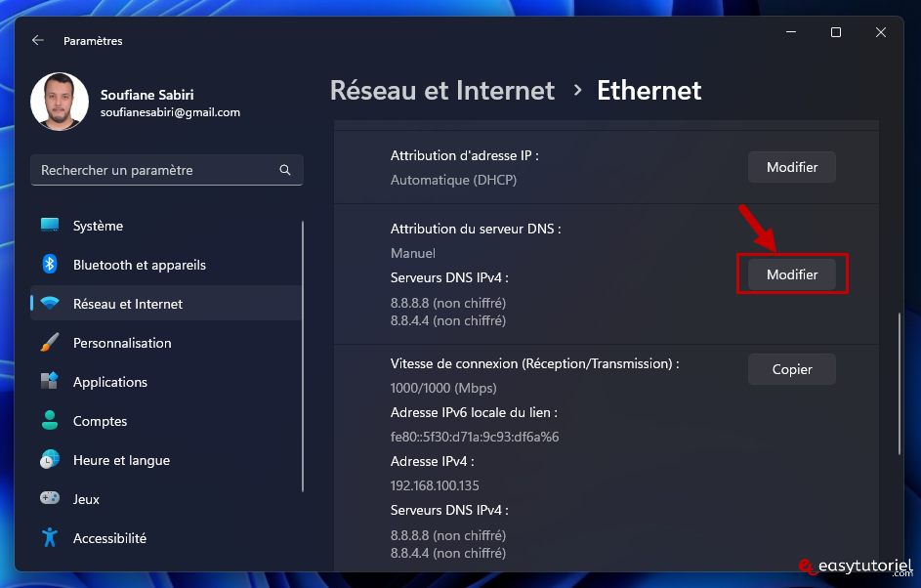Screen dimensions: 921x588
Task: Click Réseau et Internet in the breadcrumb
Action: (441, 90)
